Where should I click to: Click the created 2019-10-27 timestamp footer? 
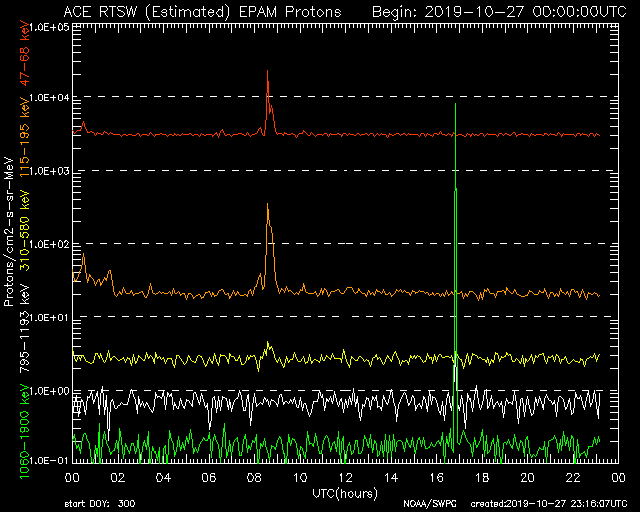(550, 504)
